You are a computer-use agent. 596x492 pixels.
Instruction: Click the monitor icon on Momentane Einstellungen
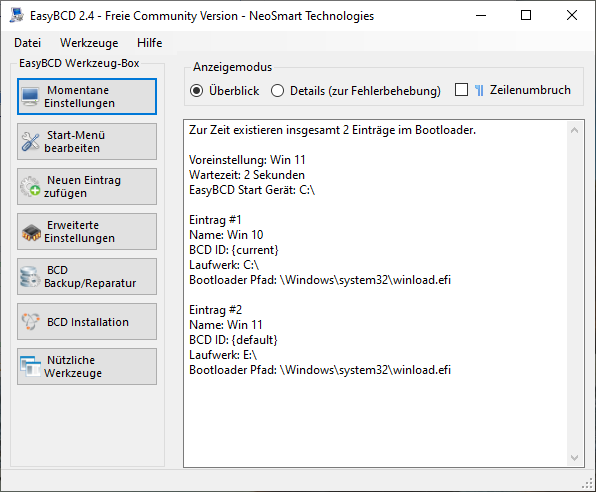[30, 97]
